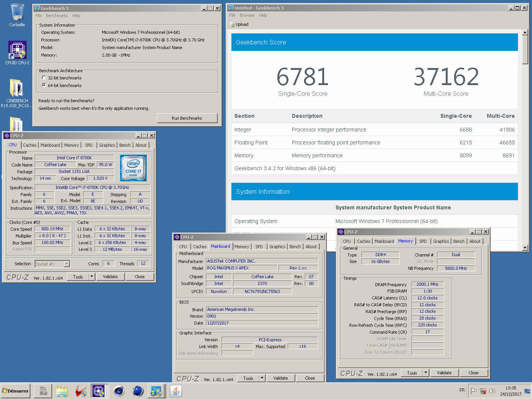Select Memory tab in CPU-Z CPU window
Viewport: 532px width, 399px height.
pyautogui.click(x=71, y=145)
